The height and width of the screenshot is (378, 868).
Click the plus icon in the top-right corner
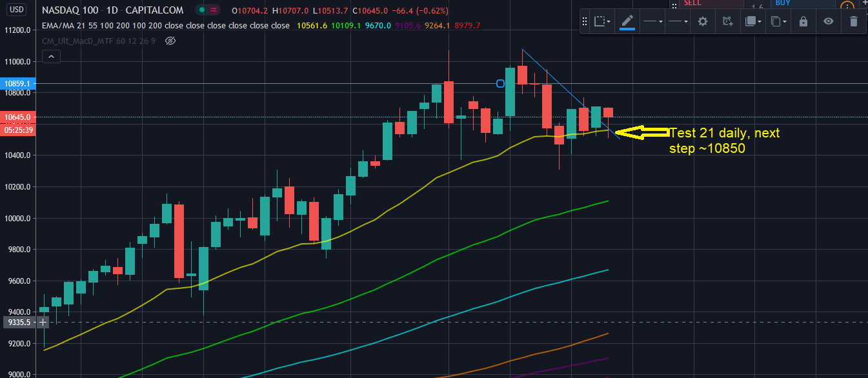pyautogui.click(x=864, y=4)
